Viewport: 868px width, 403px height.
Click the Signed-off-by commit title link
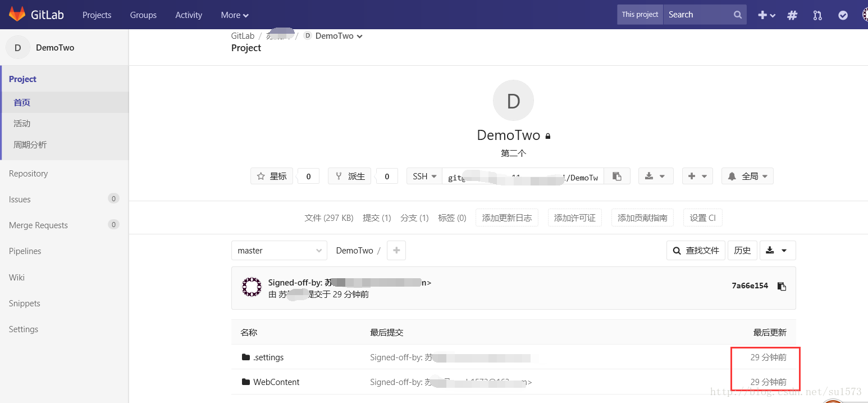pyautogui.click(x=350, y=283)
